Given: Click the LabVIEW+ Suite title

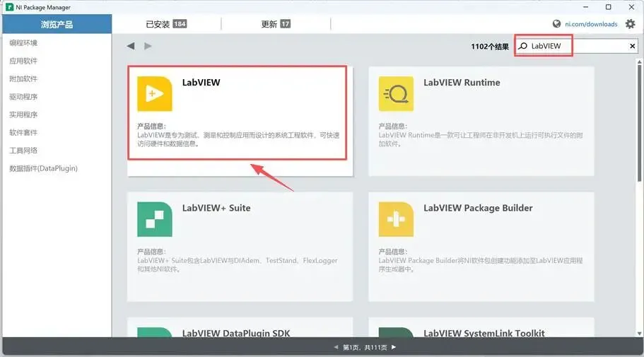Looking at the screenshot, I should coord(216,208).
